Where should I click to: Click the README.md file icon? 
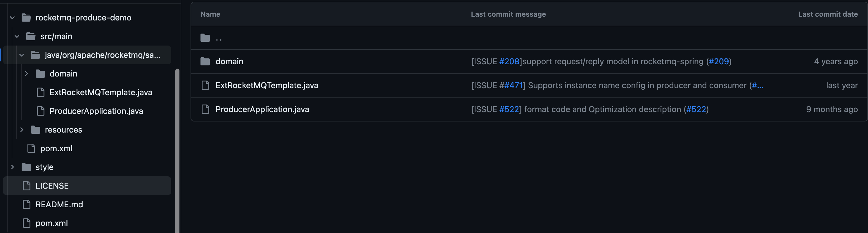point(27,204)
